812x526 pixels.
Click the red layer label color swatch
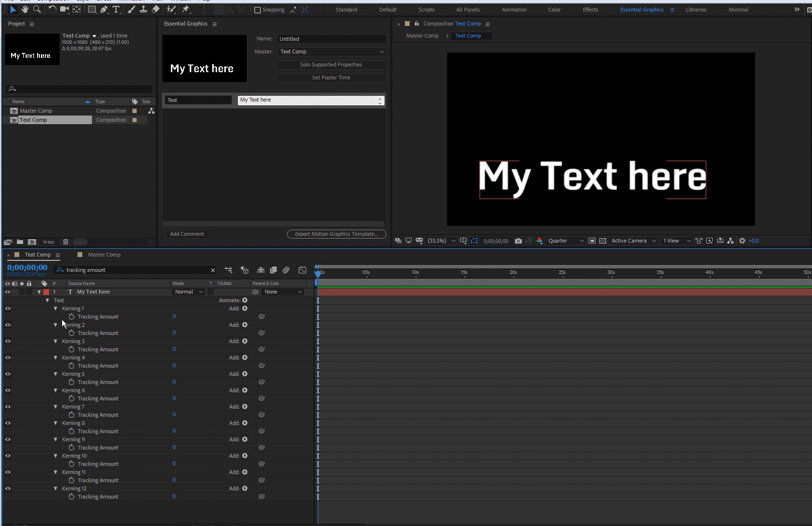point(46,292)
